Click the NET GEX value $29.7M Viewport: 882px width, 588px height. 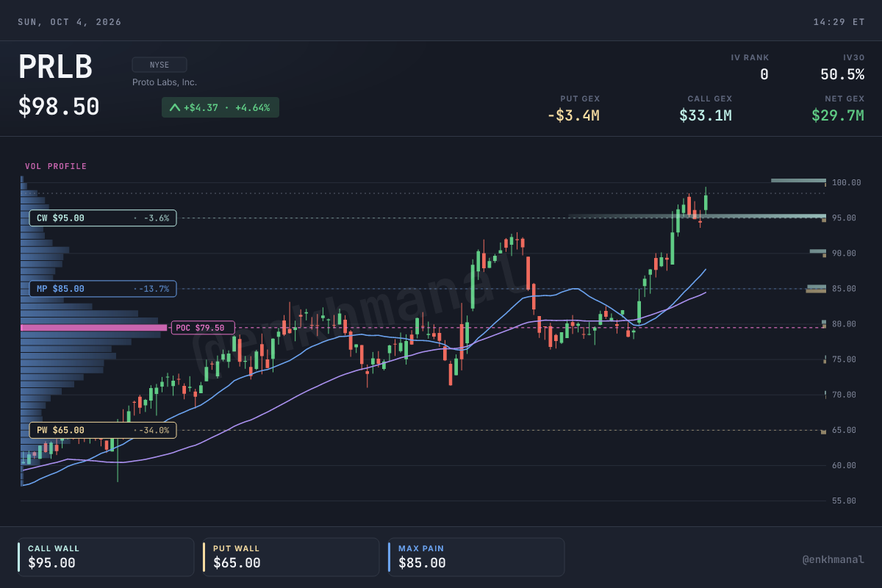[838, 115]
